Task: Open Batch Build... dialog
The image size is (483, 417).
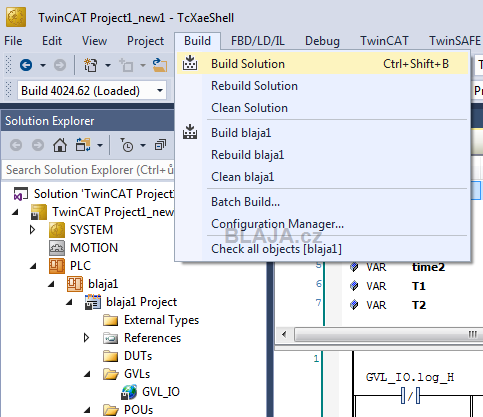Action: (323, 202)
